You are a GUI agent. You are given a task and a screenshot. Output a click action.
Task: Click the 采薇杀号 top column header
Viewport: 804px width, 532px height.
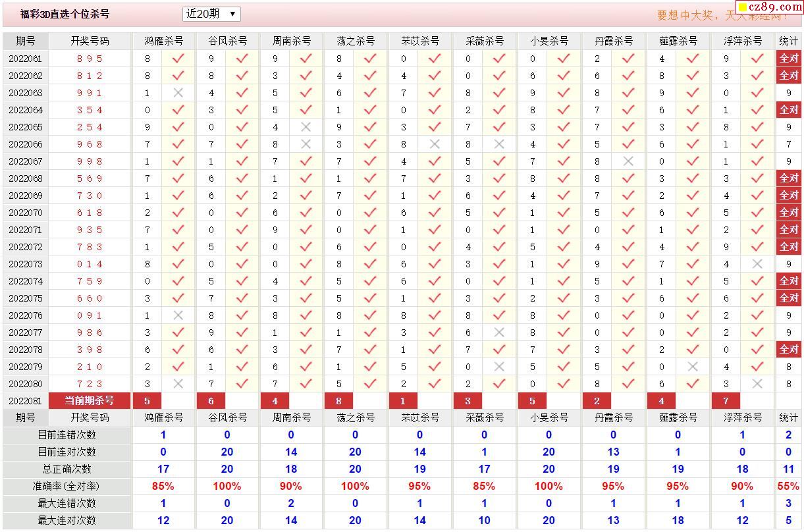485,41
